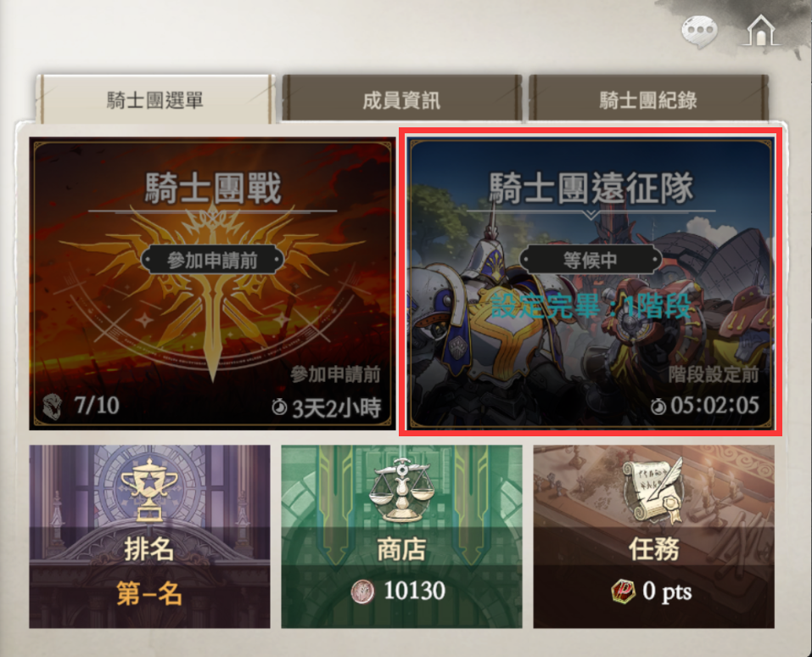812x657 pixels.
Task: Open the 騎士團戰 banner
Action: [x=212, y=284]
